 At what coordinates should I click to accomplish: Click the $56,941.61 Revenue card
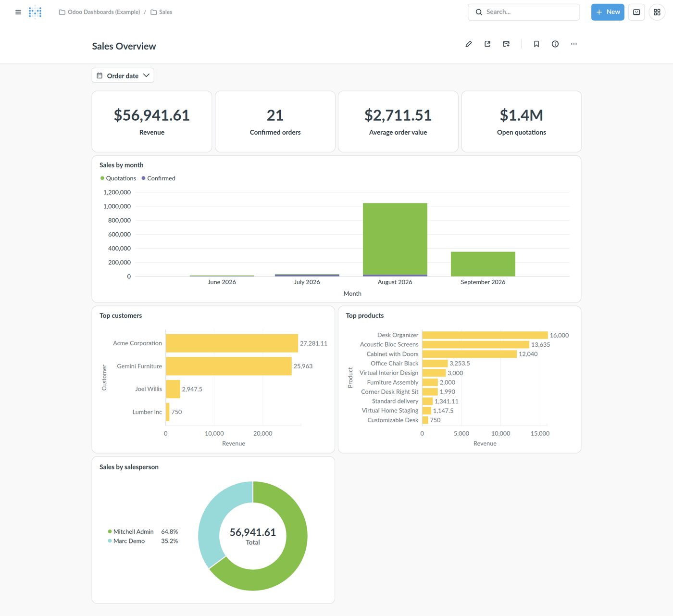point(152,122)
